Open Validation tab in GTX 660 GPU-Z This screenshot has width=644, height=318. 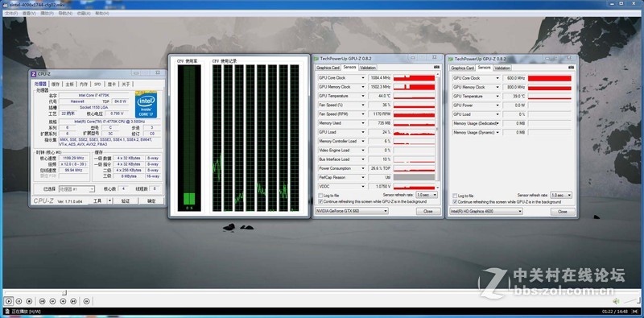pyautogui.click(x=368, y=68)
